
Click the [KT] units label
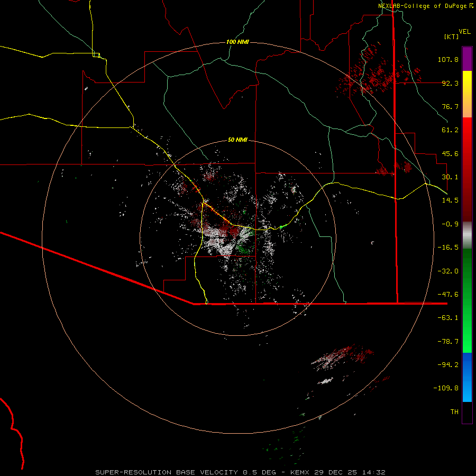tap(451, 36)
